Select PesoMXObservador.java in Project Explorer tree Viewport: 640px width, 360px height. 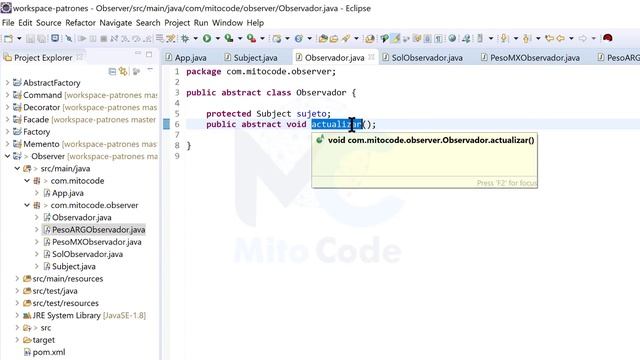pyautogui.click(x=97, y=242)
